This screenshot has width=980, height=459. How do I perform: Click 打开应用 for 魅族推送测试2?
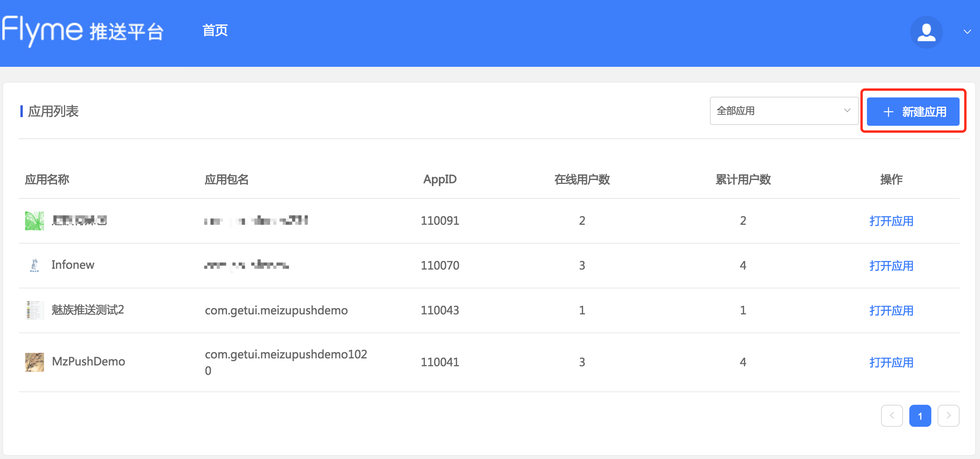891,310
